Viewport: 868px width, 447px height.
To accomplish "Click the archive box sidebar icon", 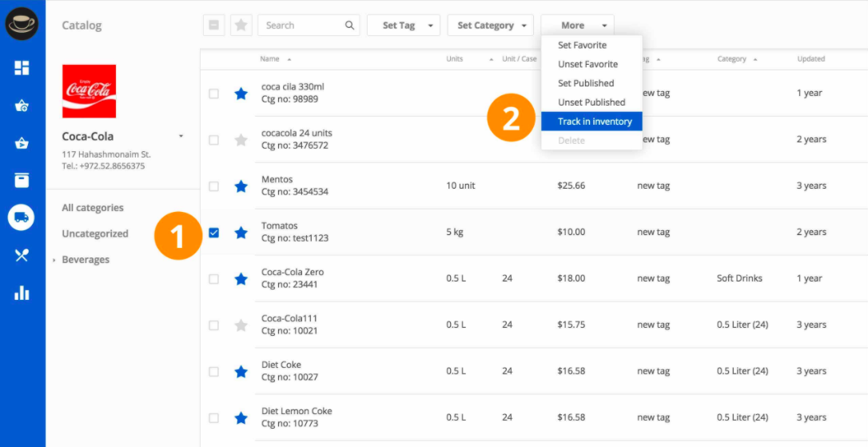I will 22,180.
